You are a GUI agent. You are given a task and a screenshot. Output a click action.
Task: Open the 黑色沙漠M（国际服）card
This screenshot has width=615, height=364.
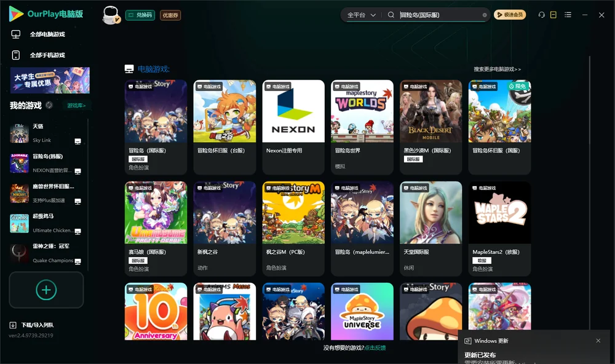tap(430, 127)
